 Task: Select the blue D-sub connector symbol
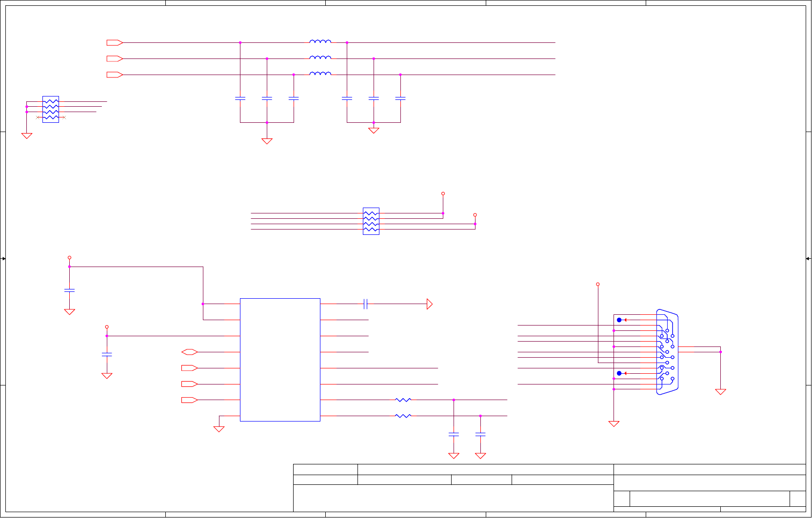[x=667, y=352]
